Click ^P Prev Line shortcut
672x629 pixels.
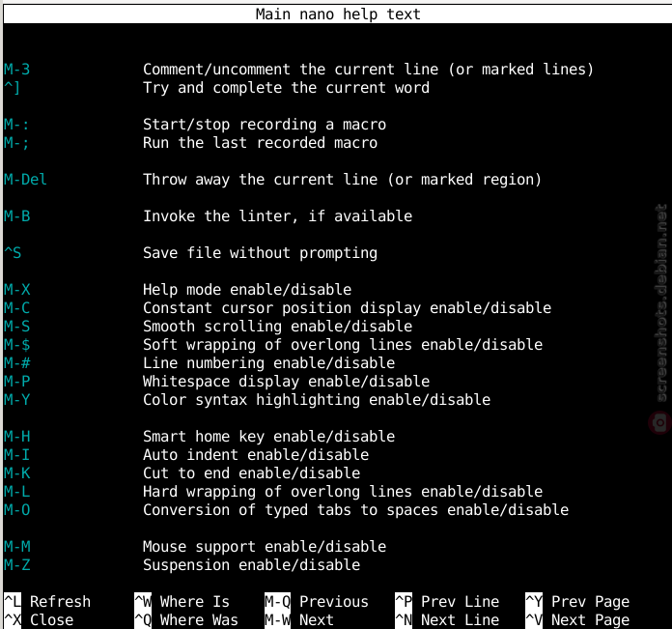(447, 602)
